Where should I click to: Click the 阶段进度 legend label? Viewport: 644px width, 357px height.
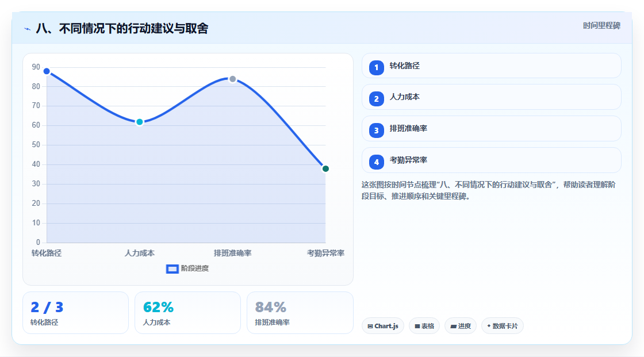tap(195, 268)
